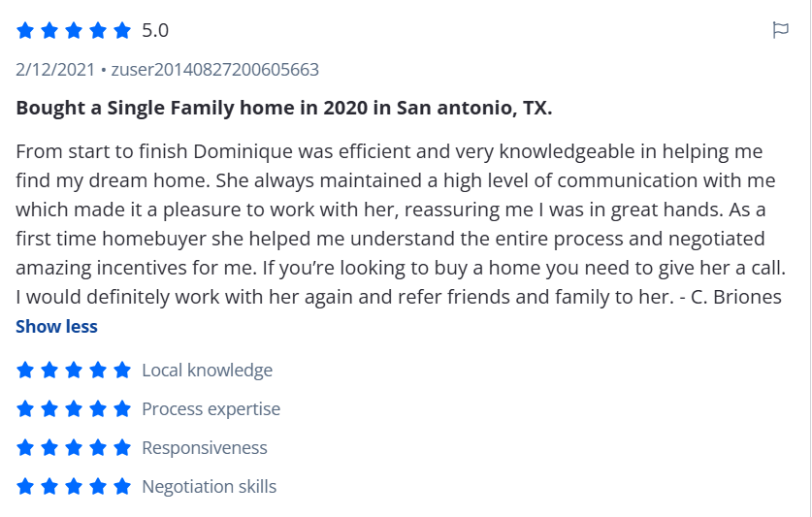Click the fifth star beside Negotiation skills
This screenshot has height=517, width=812.
(x=122, y=487)
